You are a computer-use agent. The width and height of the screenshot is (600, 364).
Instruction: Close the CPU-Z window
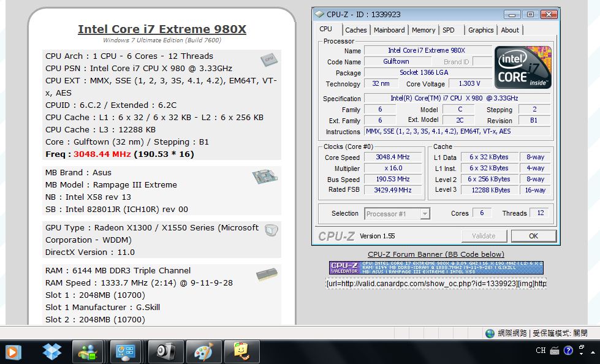pos(549,15)
